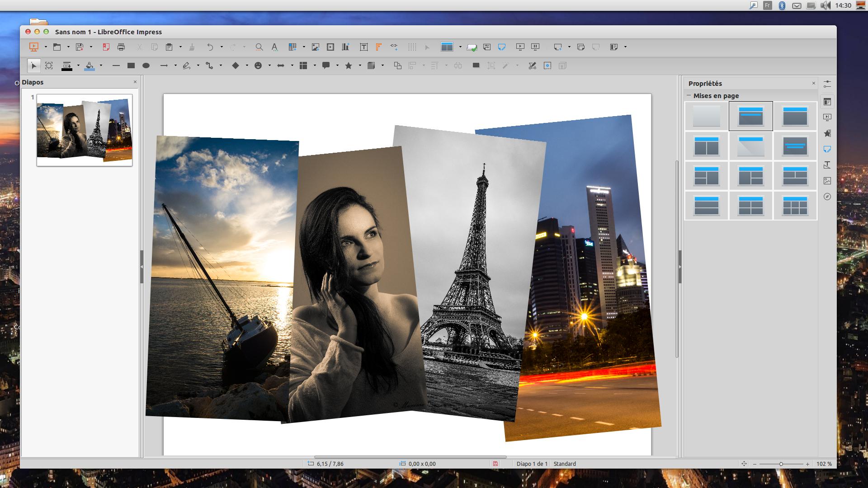
Task: Open the New Slide dropdown arrow
Action: (569, 47)
